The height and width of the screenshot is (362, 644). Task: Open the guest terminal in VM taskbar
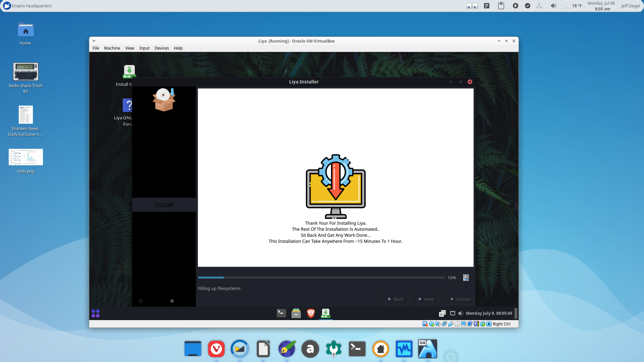pos(281,313)
